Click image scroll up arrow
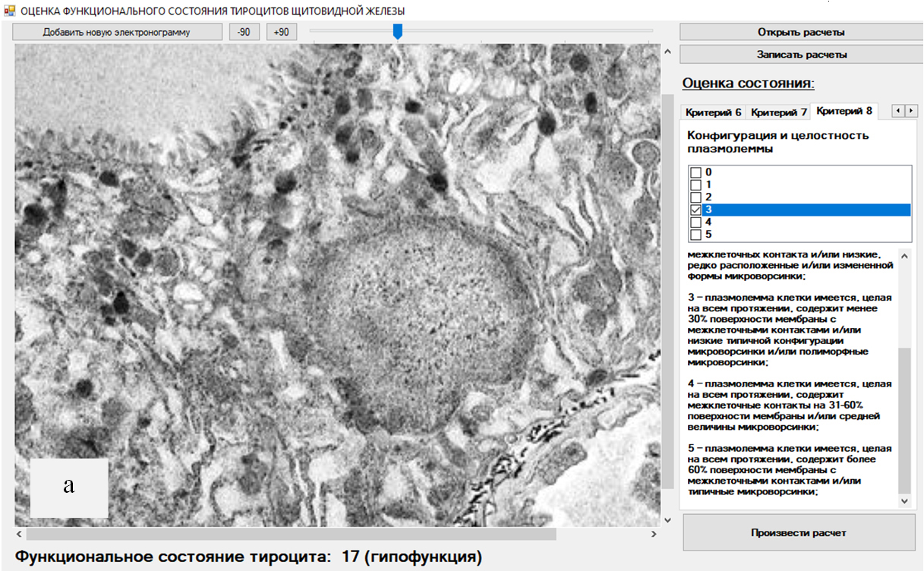Image resolution: width=924 pixels, height=571 pixels. coord(668,52)
